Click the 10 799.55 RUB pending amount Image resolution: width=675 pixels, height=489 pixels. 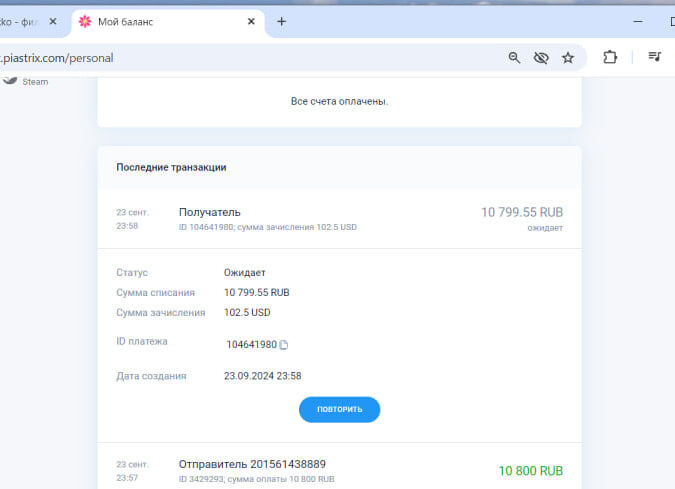521,212
